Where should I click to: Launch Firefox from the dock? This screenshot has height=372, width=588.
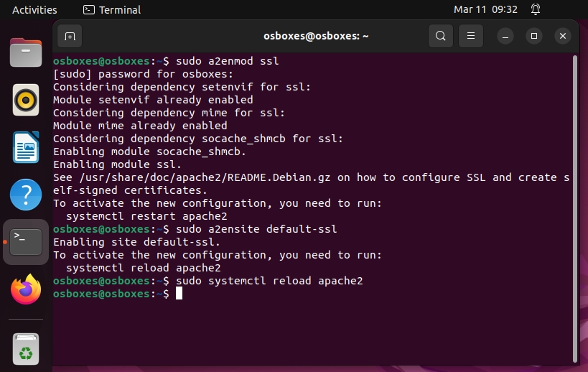click(x=26, y=289)
